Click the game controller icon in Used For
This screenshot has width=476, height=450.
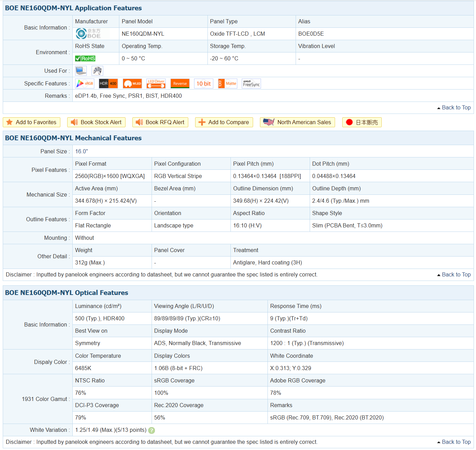tap(97, 71)
